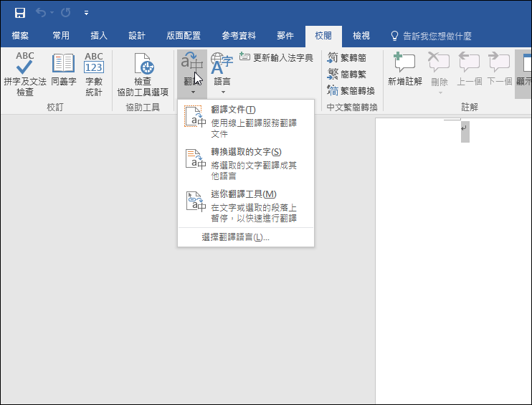
Task: Open the 同義字 thesaurus
Action: point(64,70)
